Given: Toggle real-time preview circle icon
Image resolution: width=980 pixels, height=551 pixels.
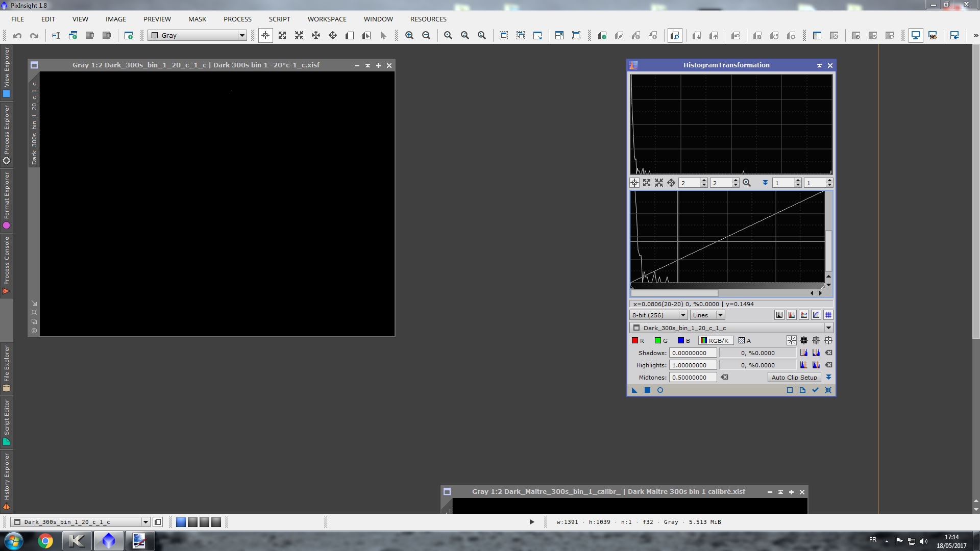Looking at the screenshot, I should point(660,390).
